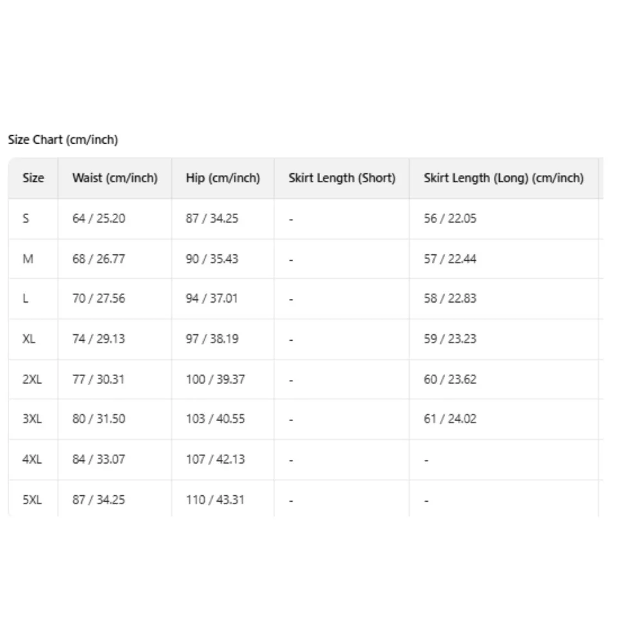Viewport: 644px width, 644px height.
Task: Click skirt length value 61 / 24.02
Action: coord(450,419)
